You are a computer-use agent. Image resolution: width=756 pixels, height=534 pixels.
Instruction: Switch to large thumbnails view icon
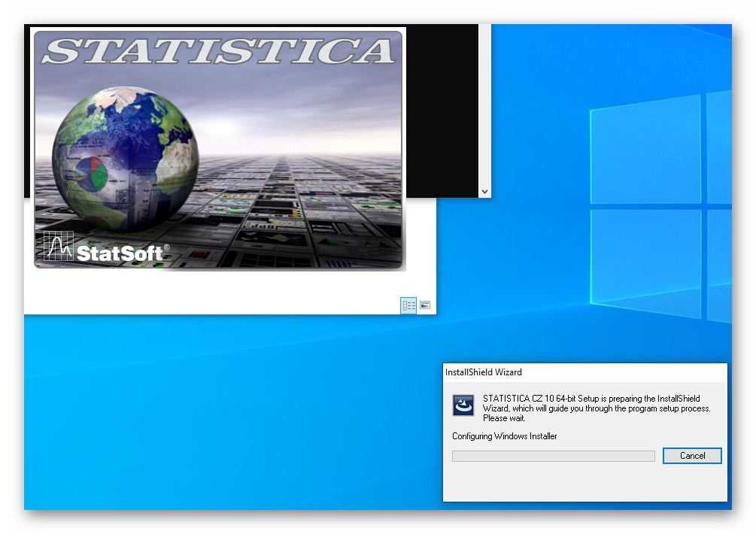pyautogui.click(x=425, y=305)
